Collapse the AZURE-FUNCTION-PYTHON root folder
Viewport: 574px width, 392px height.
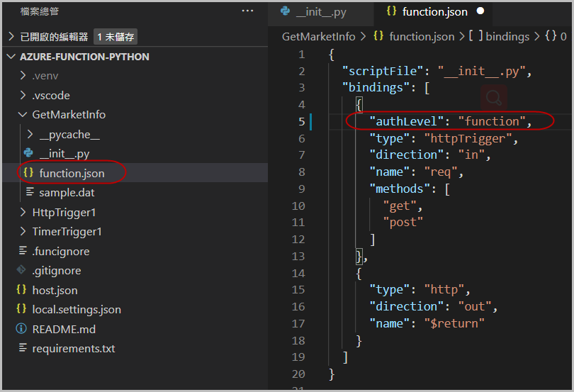click(x=11, y=57)
